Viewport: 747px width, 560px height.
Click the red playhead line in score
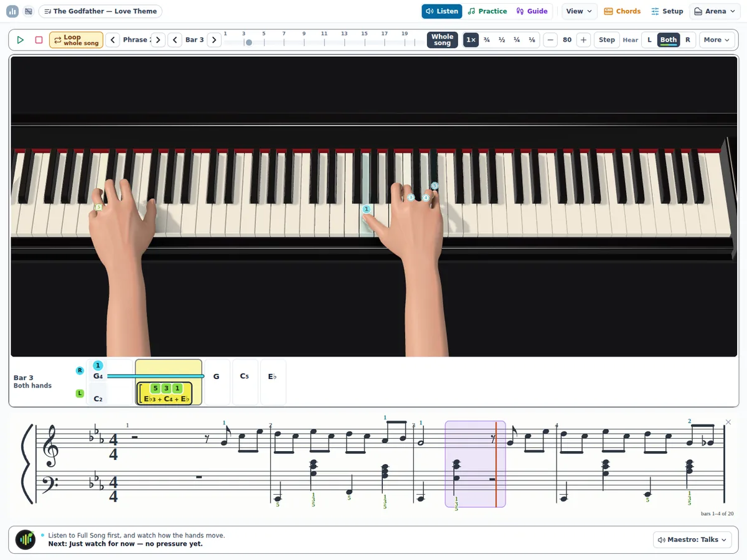click(496, 464)
